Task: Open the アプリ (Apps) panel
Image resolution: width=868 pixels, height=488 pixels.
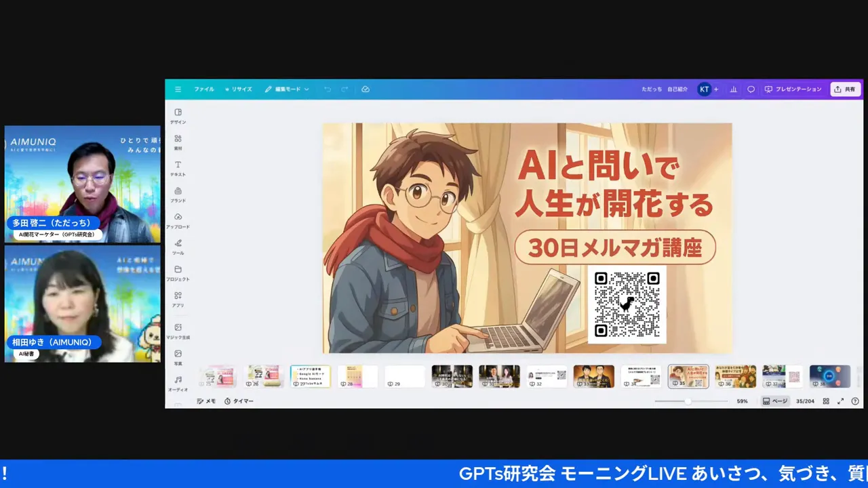Action: (x=178, y=299)
